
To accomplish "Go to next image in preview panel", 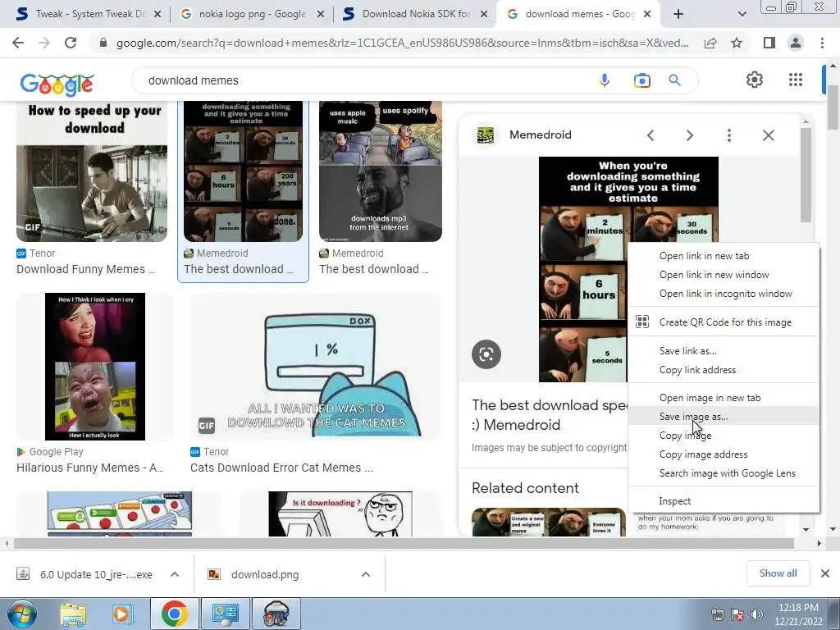I will coord(689,135).
